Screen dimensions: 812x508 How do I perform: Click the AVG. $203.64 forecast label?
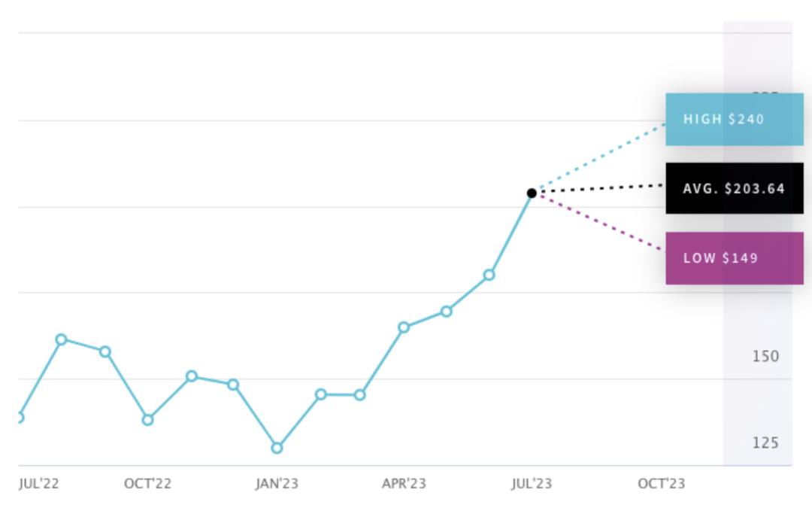click(734, 188)
